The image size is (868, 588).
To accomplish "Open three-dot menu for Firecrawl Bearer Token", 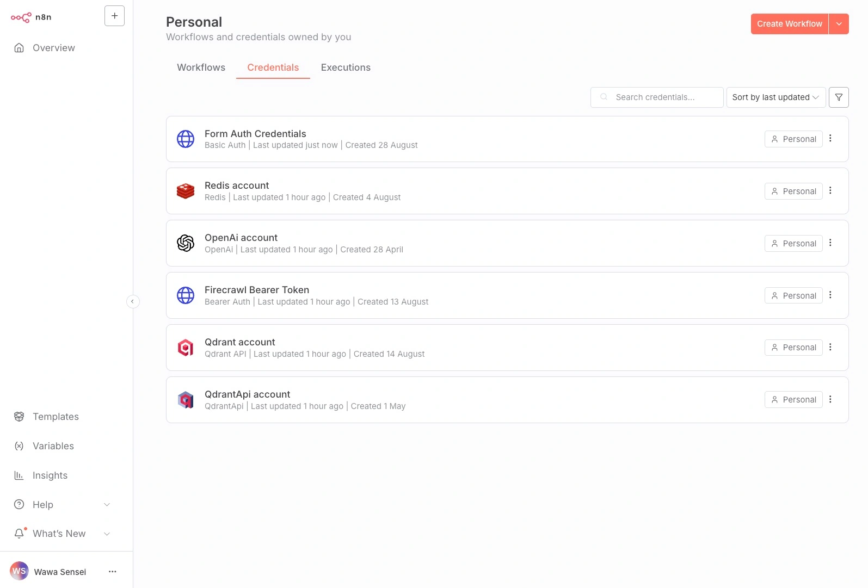I will [x=830, y=295].
